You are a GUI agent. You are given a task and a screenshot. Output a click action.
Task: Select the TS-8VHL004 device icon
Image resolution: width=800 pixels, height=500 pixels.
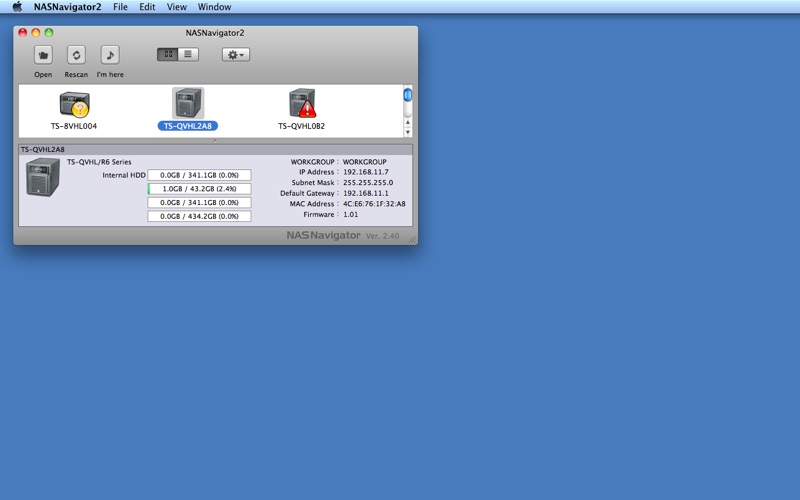coord(74,104)
